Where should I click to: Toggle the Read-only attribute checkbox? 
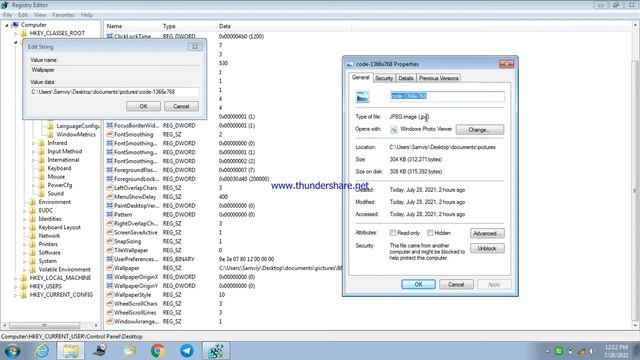pos(393,233)
